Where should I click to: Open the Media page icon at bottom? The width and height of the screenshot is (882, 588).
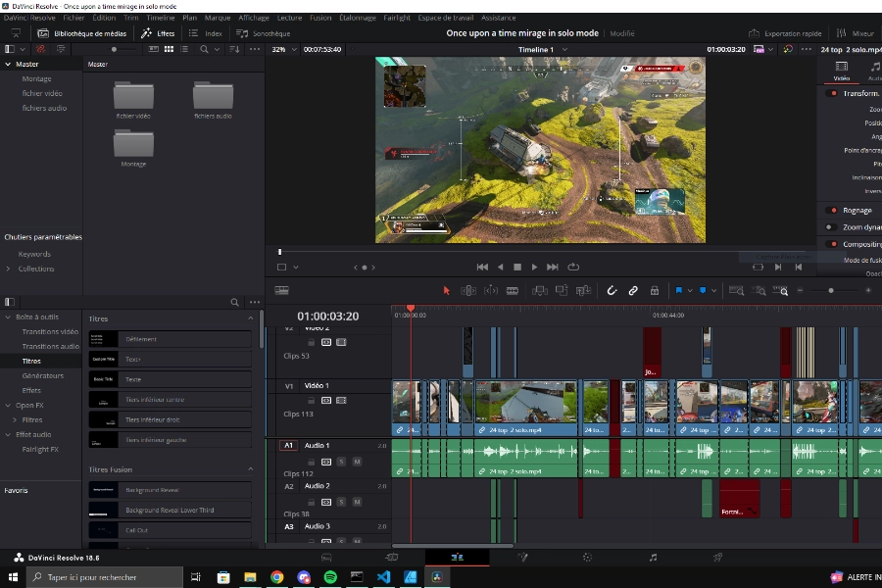click(326, 558)
